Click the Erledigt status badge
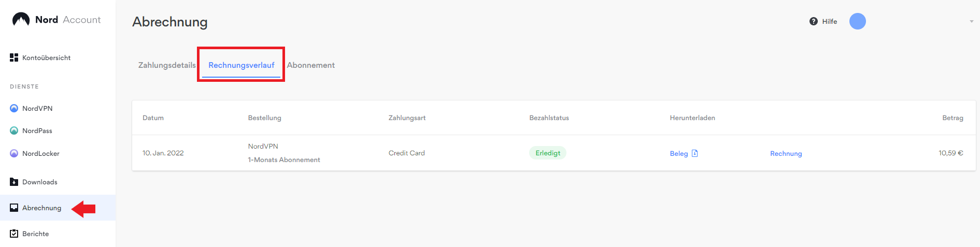This screenshot has height=247, width=980. point(548,153)
